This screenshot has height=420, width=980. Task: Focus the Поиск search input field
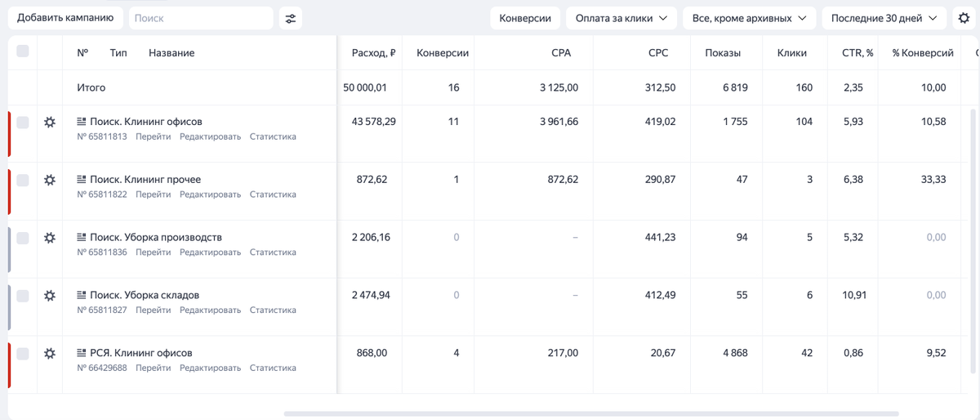tap(200, 18)
